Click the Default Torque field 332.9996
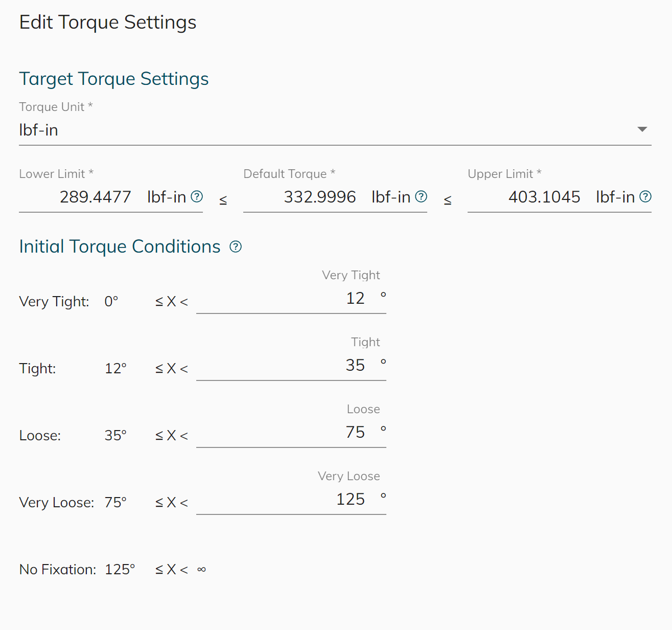672x630 pixels. (x=320, y=197)
